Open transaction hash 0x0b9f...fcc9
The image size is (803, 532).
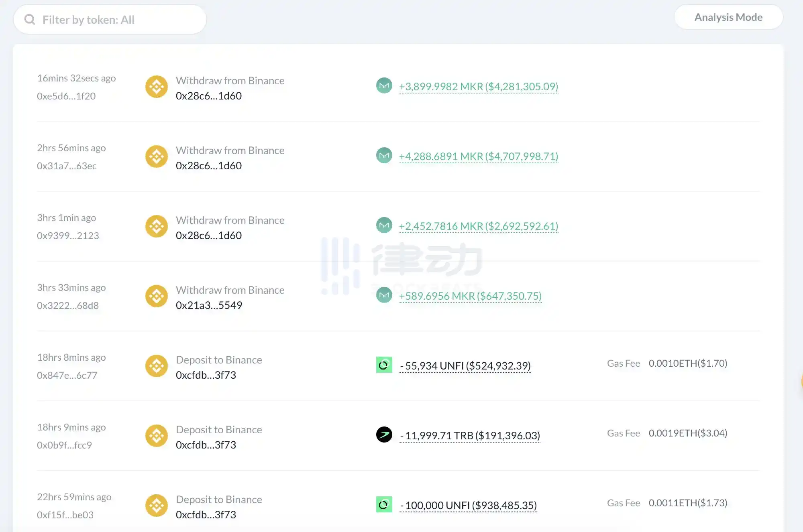pyautogui.click(x=64, y=445)
